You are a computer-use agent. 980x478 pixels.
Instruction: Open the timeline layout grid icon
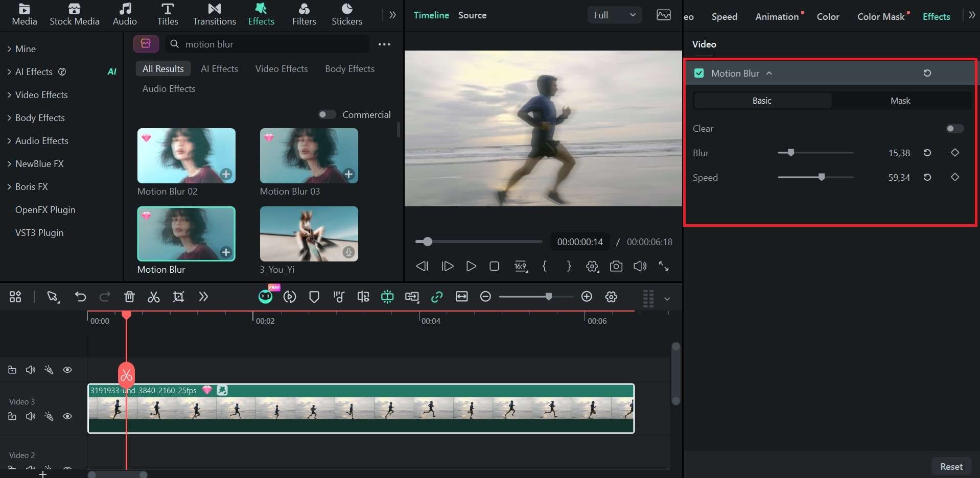pos(15,297)
